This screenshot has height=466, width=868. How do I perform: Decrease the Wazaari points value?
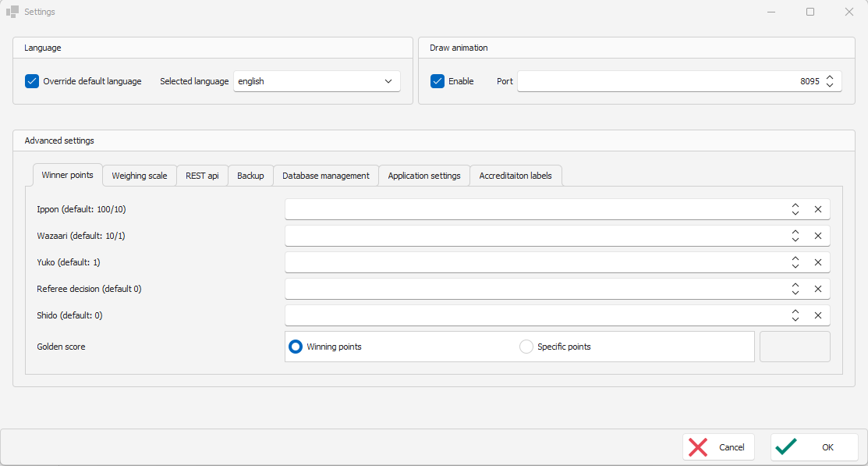pyautogui.click(x=795, y=240)
